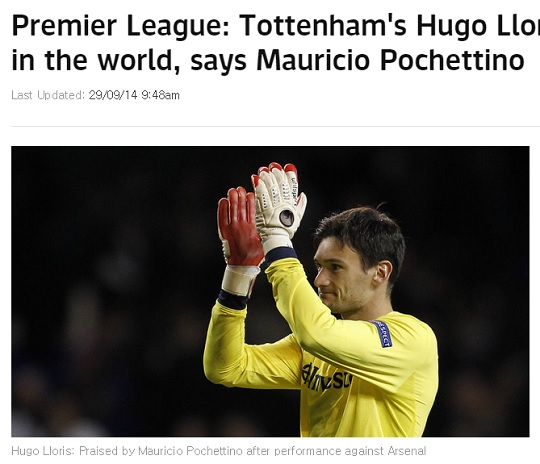Click the word "Arsenal" in the caption

tap(407, 451)
